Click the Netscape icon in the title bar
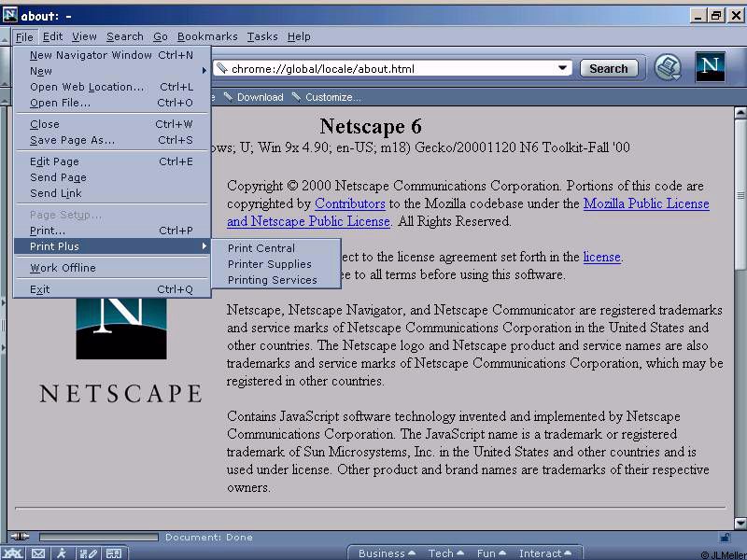This screenshot has height=560, width=747. [10, 15]
